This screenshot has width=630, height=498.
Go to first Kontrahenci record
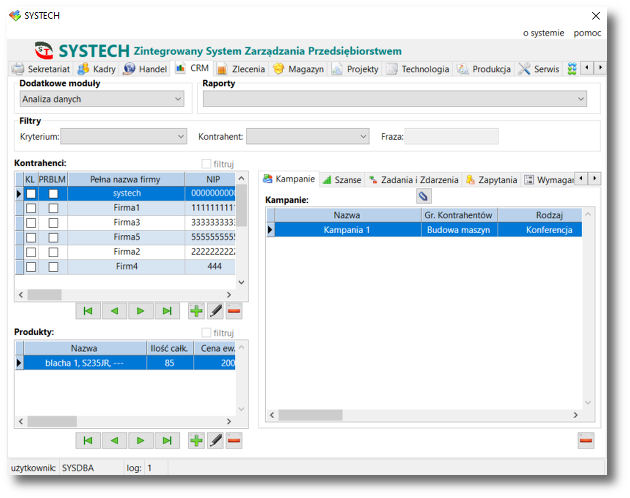point(88,311)
